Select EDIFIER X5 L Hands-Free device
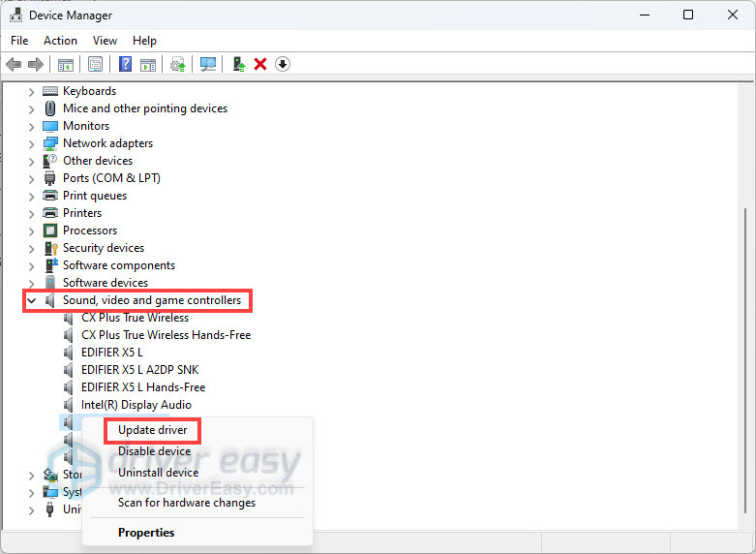The width and height of the screenshot is (756, 554). pyautogui.click(x=142, y=387)
